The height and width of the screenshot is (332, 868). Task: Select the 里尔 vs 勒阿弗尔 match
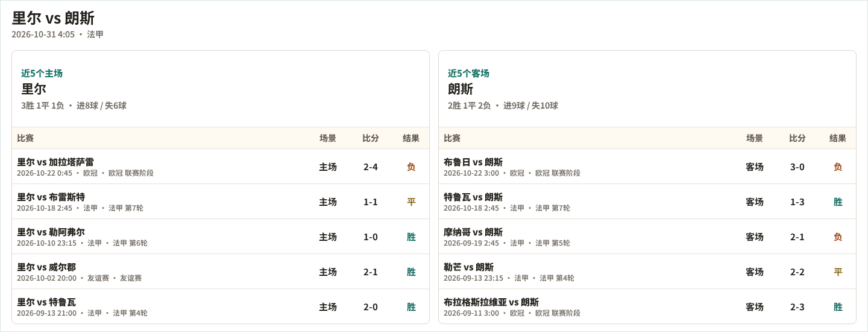(221, 237)
